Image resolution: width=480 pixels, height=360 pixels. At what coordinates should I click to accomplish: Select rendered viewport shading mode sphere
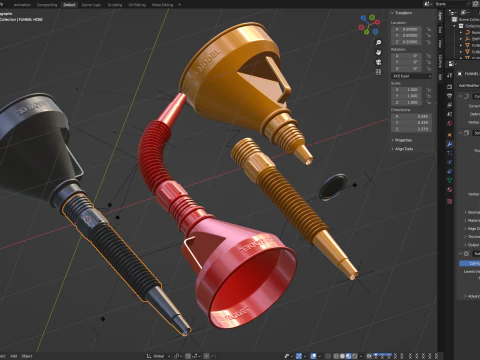click(x=355, y=356)
